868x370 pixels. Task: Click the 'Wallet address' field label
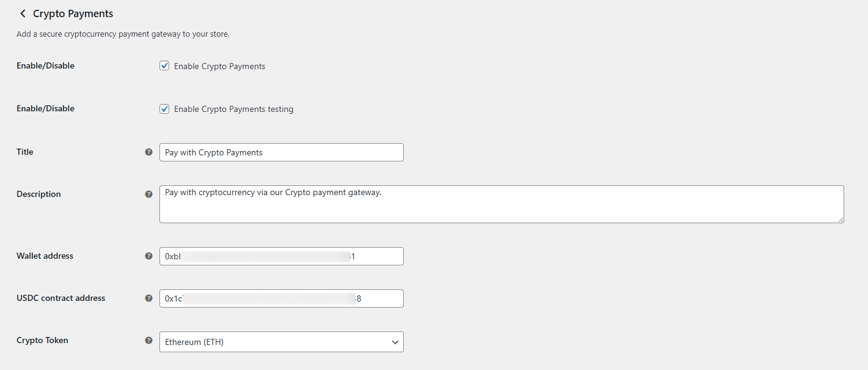[45, 256]
